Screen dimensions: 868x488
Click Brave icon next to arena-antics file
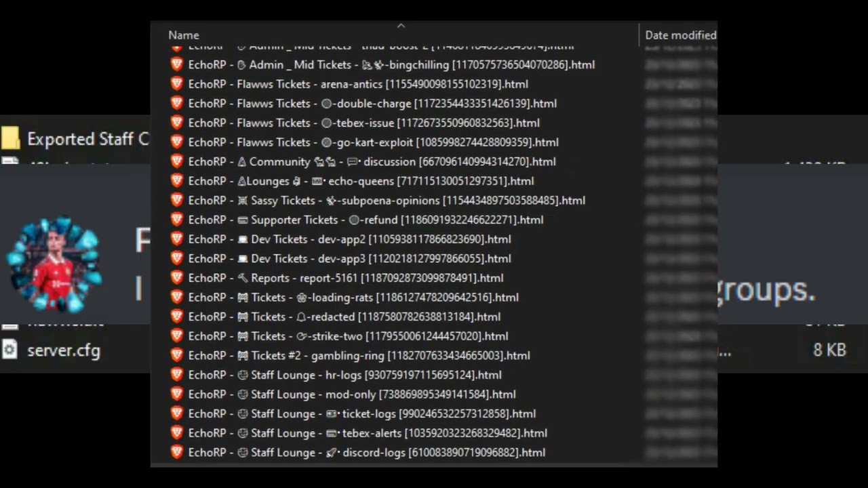pos(176,84)
